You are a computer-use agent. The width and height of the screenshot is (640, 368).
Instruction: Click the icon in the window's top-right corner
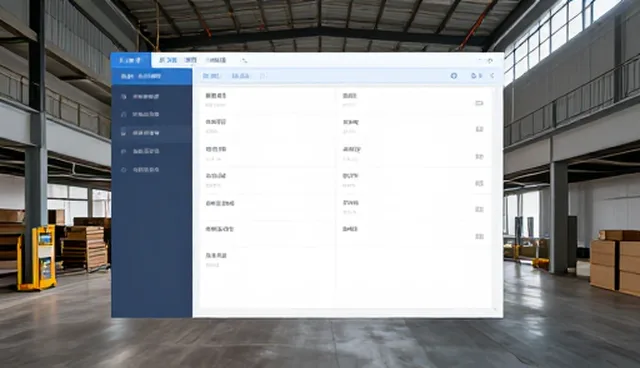pos(489,61)
